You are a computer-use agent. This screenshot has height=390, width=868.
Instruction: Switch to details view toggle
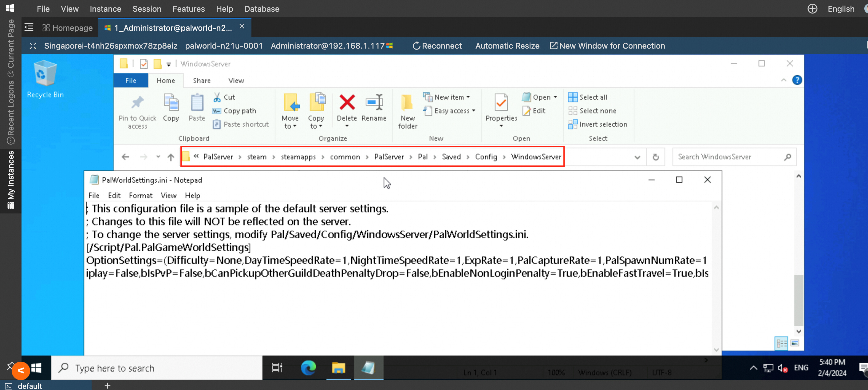tap(781, 343)
